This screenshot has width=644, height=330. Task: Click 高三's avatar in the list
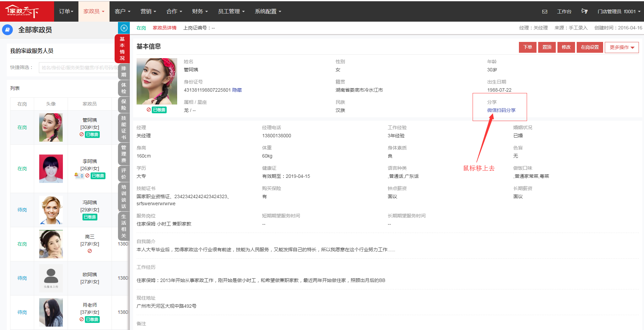(51, 244)
